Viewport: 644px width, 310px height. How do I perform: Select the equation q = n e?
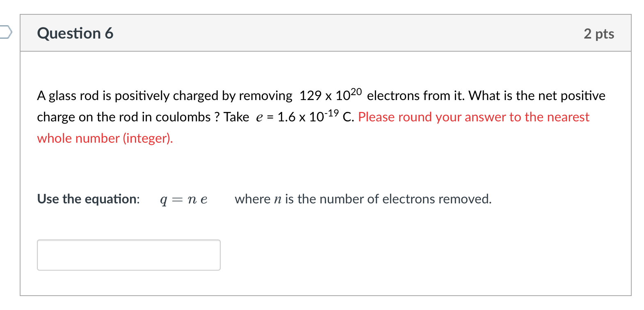[183, 199]
